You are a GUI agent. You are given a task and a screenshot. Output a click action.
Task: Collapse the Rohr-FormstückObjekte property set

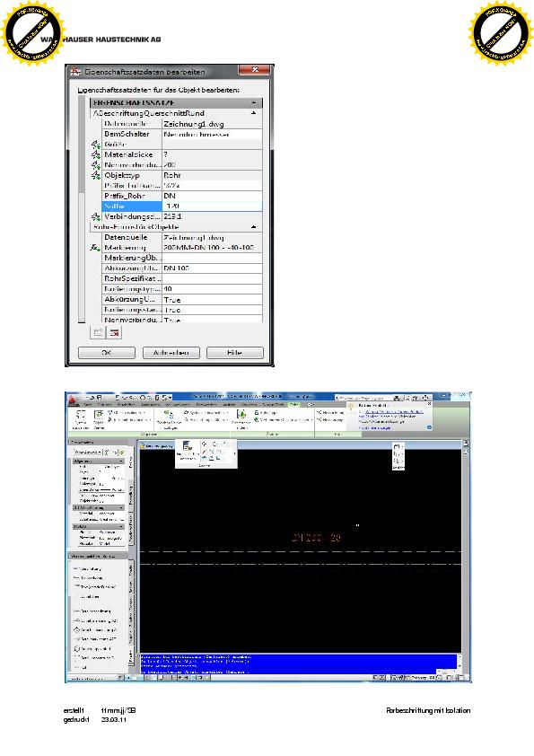click(x=253, y=226)
